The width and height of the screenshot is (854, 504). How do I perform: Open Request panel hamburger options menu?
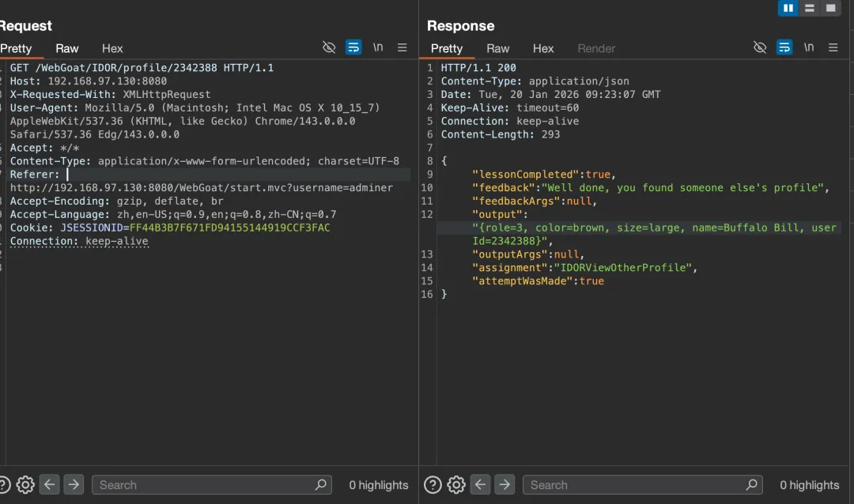pyautogui.click(x=402, y=47)
